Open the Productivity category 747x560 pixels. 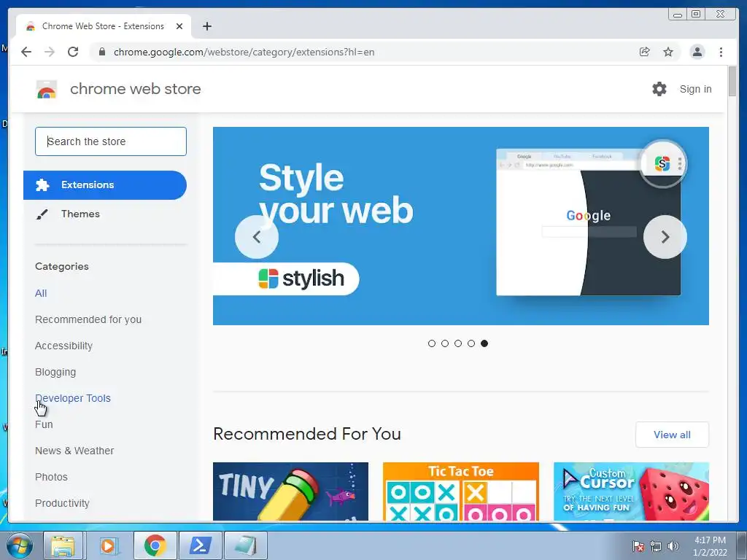point(62,503)
